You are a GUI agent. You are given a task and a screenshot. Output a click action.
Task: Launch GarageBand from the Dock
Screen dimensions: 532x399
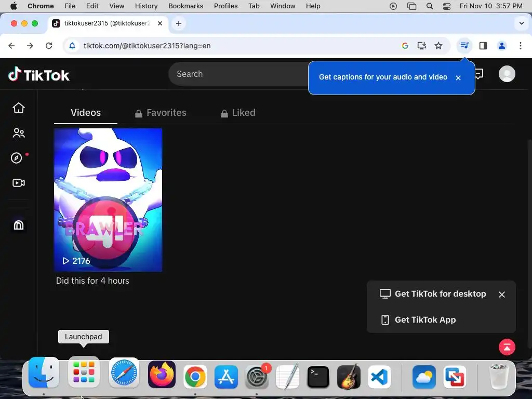pos(349,376)
